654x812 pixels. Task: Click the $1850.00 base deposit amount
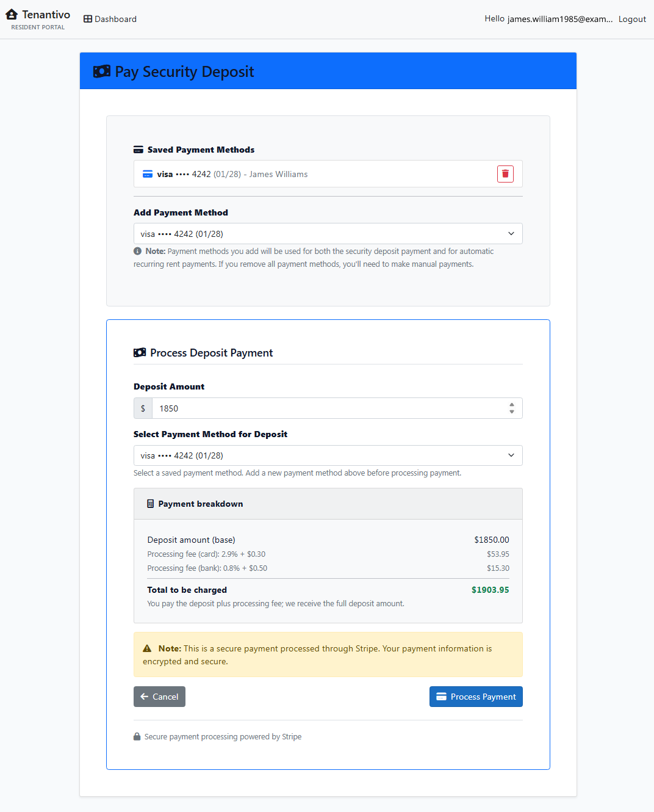(x=492, y=540)
